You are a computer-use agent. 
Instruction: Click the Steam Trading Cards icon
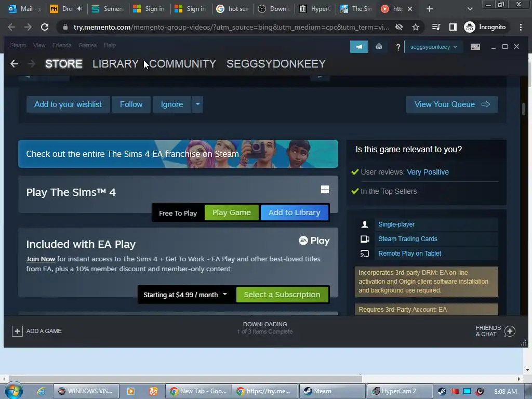click(365, 239)
